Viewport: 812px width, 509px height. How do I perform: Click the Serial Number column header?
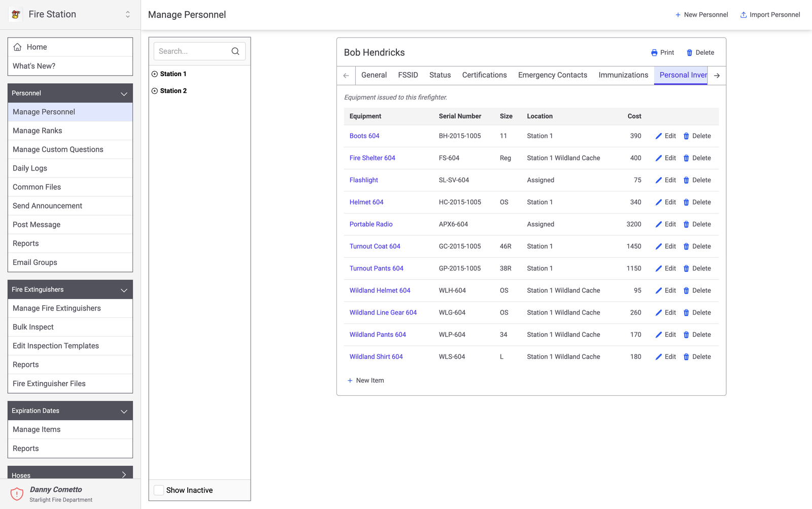point(460,116)
